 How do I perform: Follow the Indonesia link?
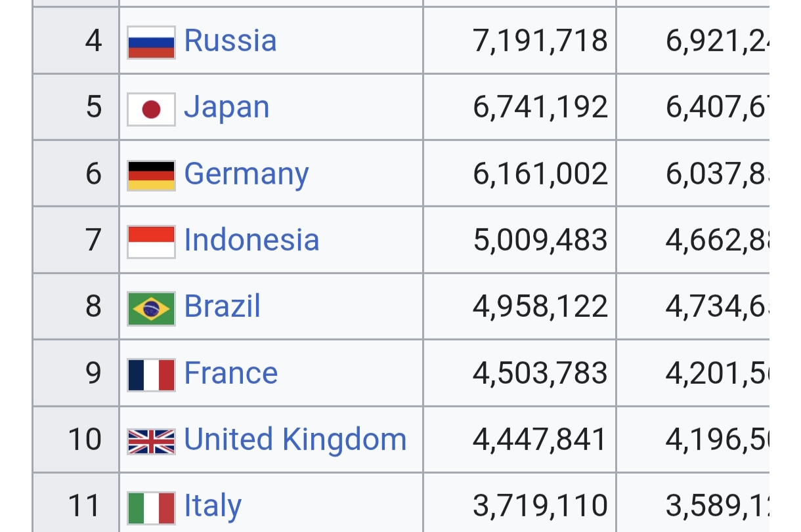pos(251,240)
